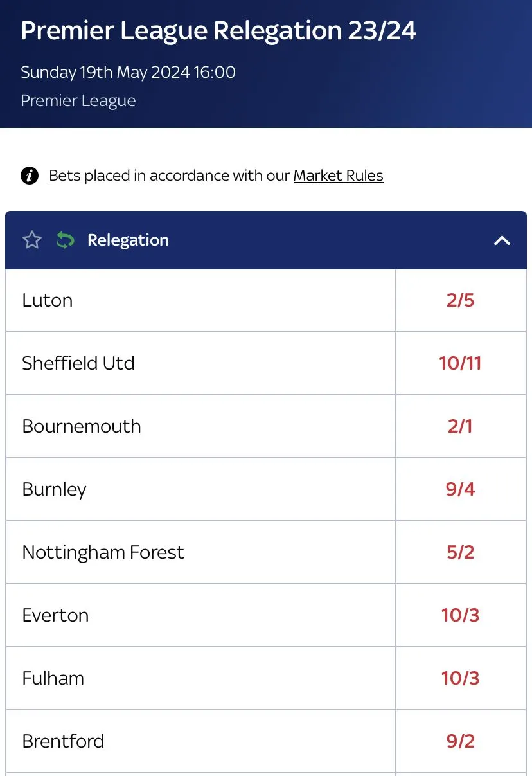Select Luton odds 2/5

pyautogui.click(x=460, y=300)
